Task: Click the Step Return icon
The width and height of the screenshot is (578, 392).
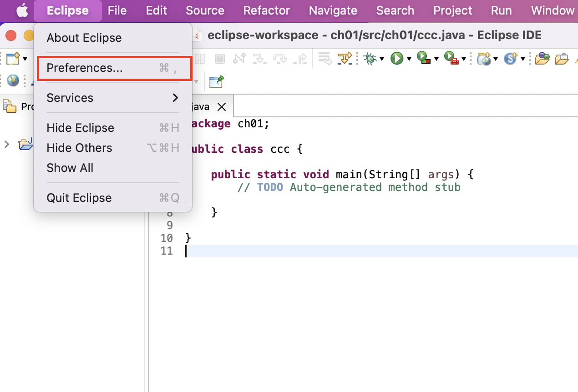Action: pyautogui.click(x=300, y=59)
